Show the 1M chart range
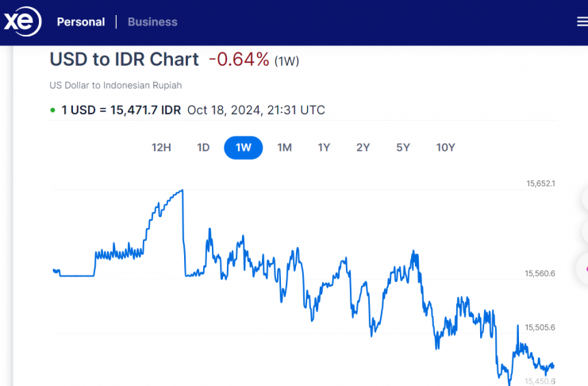588x386 pixels. 284,148
